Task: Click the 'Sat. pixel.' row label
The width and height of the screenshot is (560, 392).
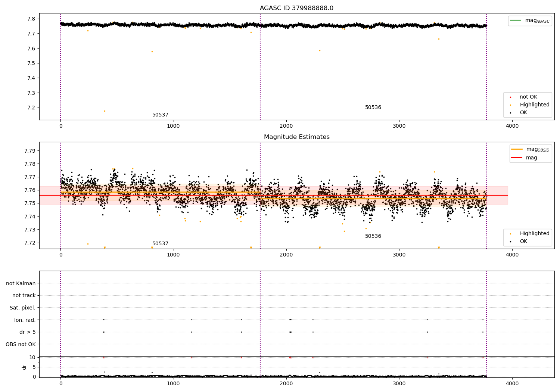Action: (23, 308)
